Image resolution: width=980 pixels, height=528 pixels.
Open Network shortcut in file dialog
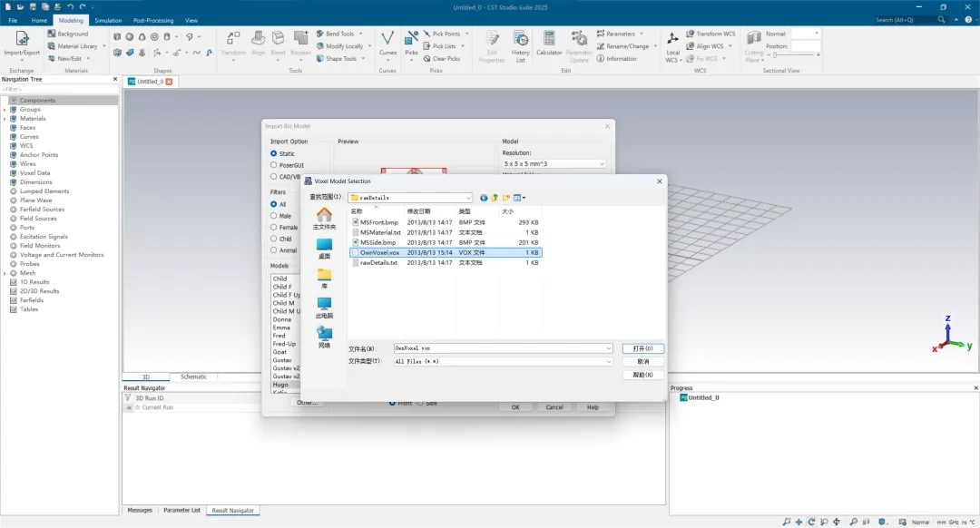tap(324, 338)
